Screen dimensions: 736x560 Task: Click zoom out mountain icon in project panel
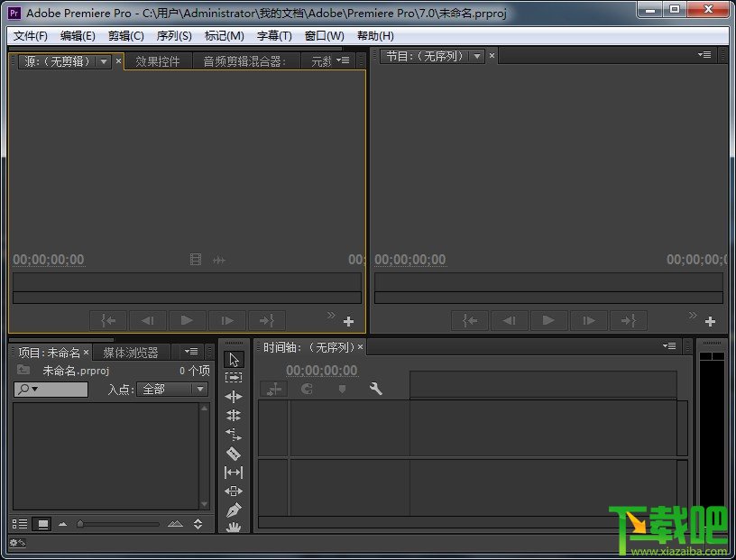tap(63, 524)
